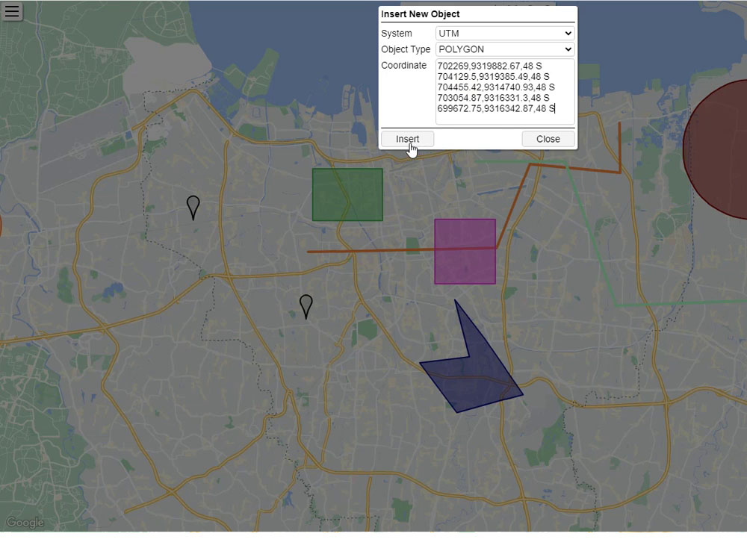747x560 pixels.
Task: Click the 'Insert New Object' dialog title
Action: [x=420, y=14]
